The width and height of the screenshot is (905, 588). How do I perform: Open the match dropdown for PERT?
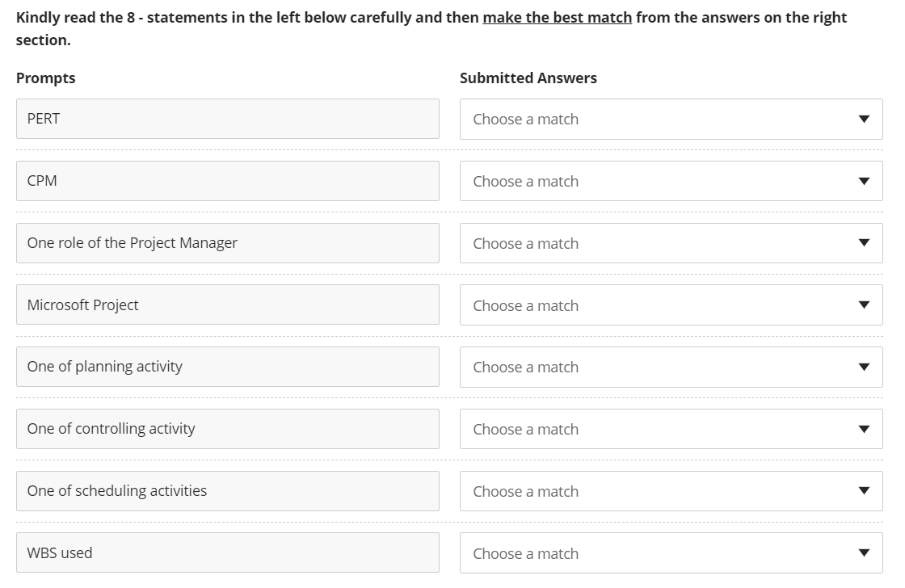coord(671,119)
